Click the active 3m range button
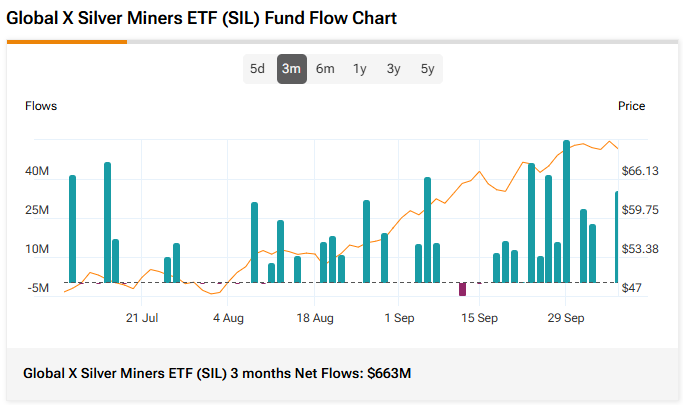Screen dimensions: 683x405 [291, 69]
